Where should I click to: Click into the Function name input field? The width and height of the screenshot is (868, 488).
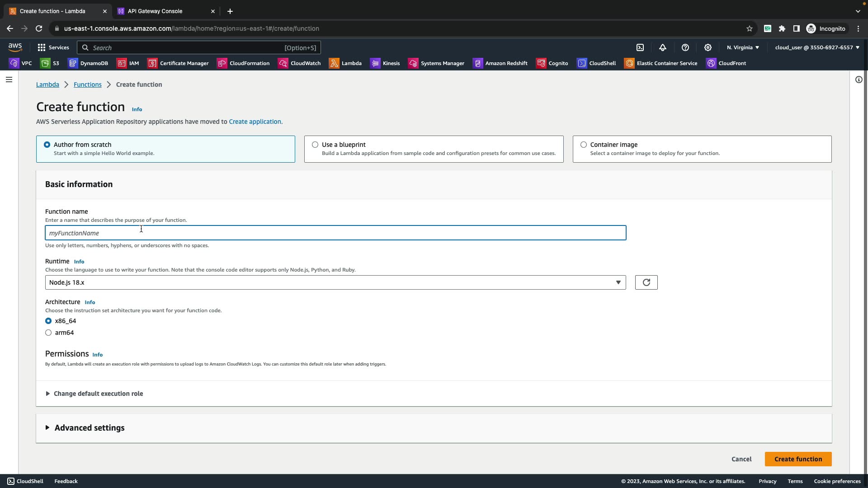point(335,233)
